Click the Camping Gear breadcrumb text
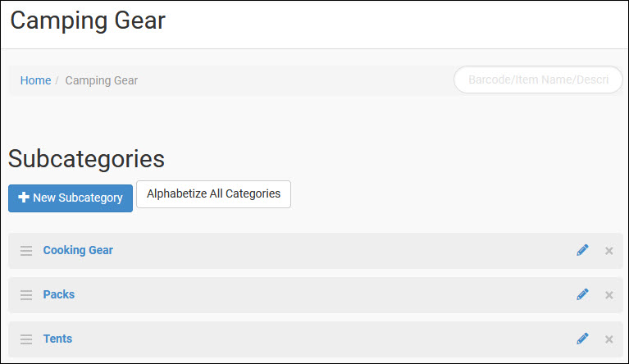 102,80
